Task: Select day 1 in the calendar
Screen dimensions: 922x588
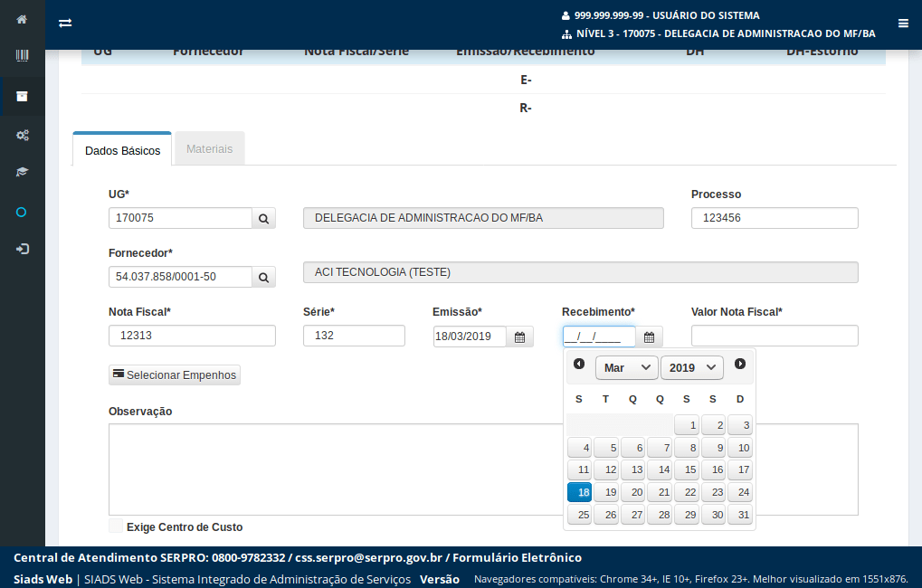Action: click(687, 425)
